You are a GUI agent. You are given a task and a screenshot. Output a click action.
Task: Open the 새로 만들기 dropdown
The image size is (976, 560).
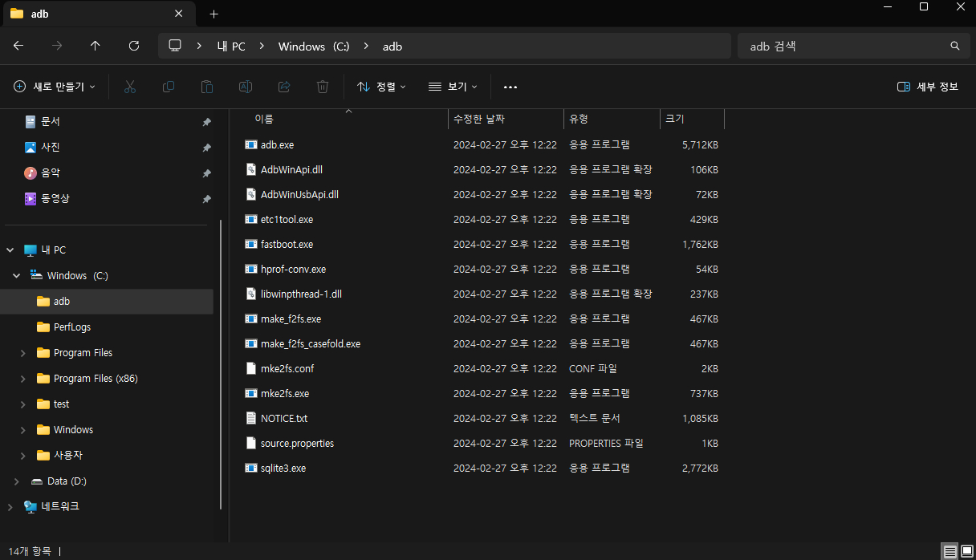coord(55,87)
